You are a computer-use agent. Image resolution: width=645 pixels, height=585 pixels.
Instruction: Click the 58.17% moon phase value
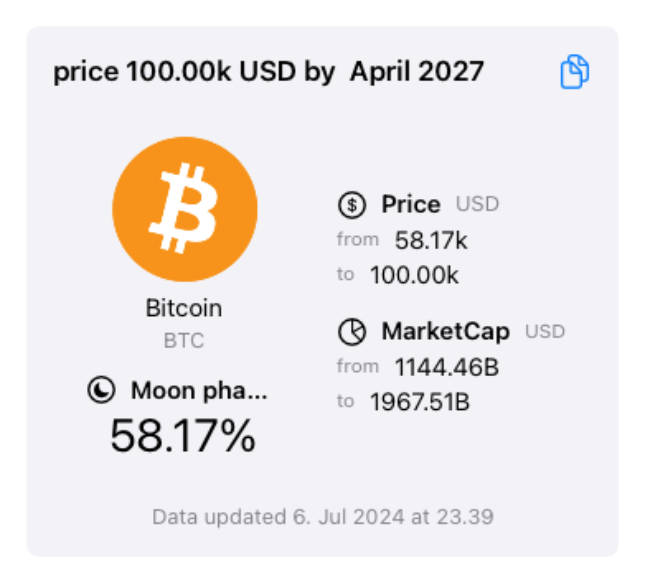pos(183,436)
